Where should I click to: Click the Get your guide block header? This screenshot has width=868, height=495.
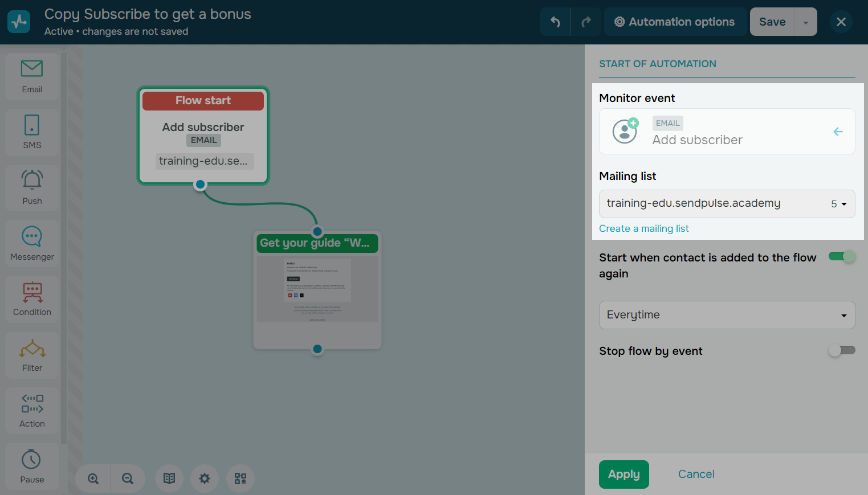coord(317,243)
